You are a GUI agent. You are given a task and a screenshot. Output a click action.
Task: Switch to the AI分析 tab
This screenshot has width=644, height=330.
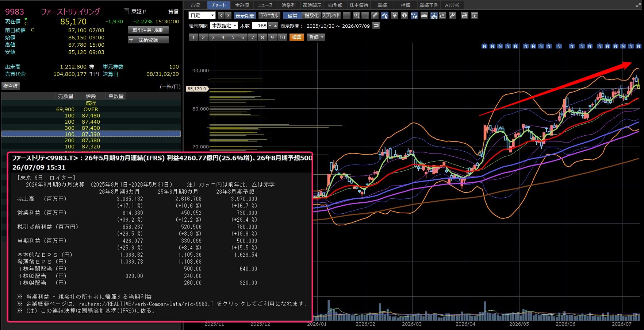click(x=452, y=5)
